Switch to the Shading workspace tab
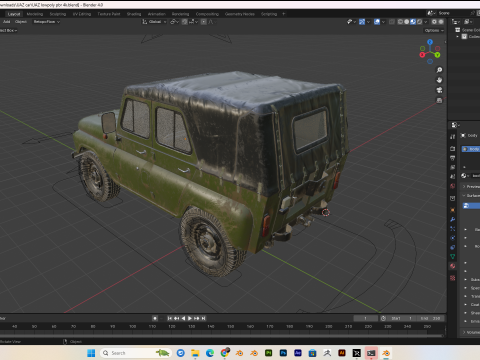Viewport: 480px width, 360px height. 134,14
